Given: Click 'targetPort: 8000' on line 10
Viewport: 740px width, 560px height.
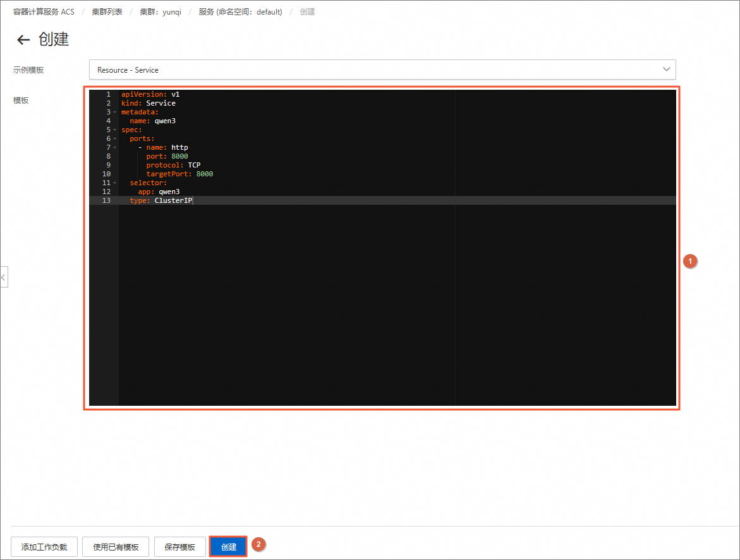Looking at the screenshot, I should (179, 174).
